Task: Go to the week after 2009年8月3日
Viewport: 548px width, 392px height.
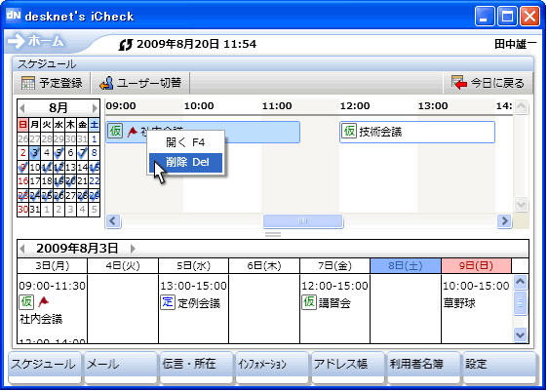Action: coord(133,249)
